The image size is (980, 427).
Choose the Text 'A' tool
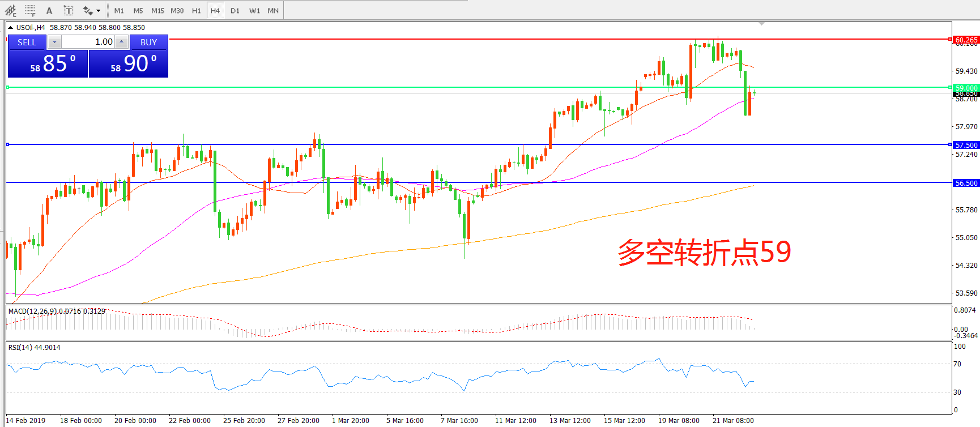tap(49, 11)
